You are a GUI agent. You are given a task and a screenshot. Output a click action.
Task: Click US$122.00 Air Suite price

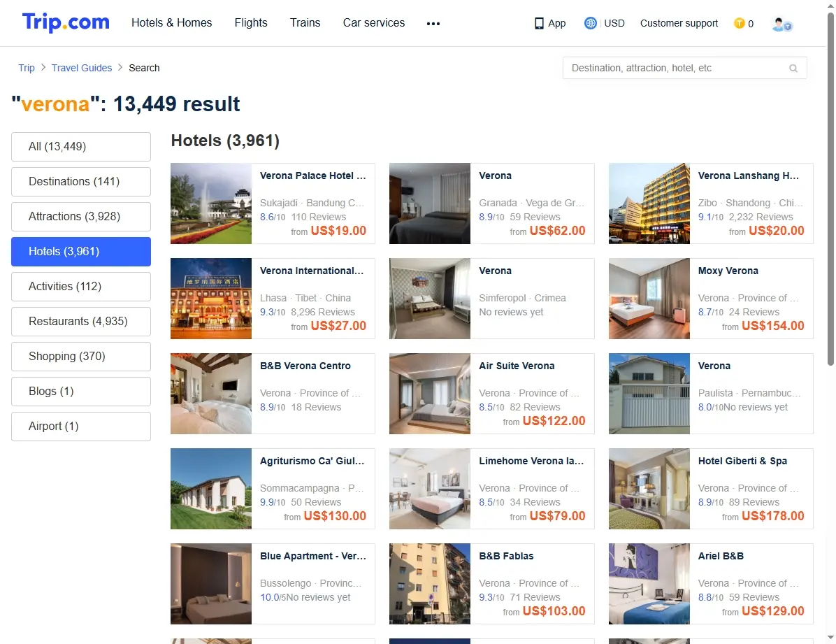(x=554, y=420)
